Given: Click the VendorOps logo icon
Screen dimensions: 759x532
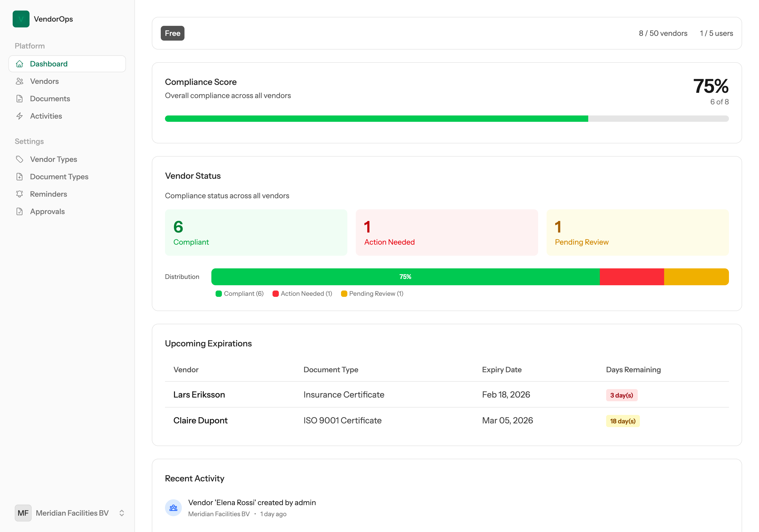Looking at the screenshot, I should tap(21, 19).
